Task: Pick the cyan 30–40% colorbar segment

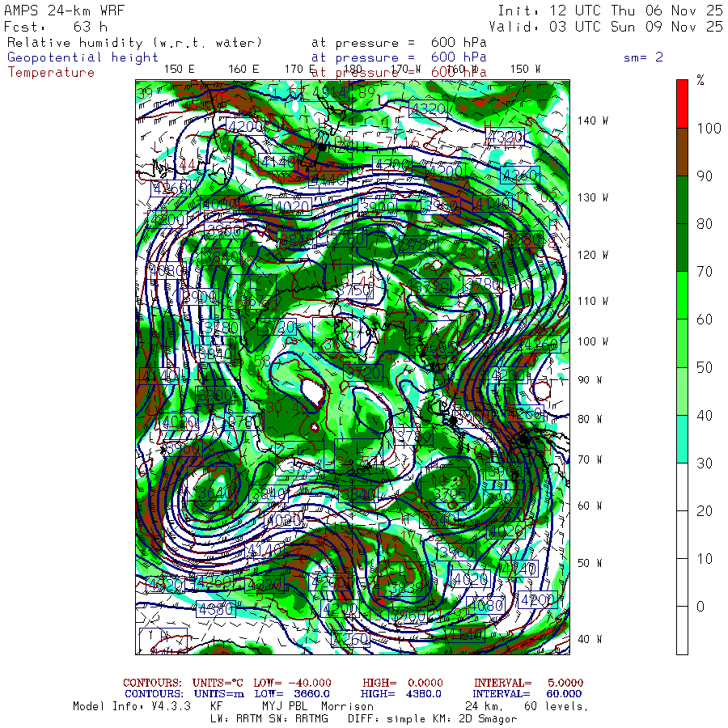Action: point(682,439)
